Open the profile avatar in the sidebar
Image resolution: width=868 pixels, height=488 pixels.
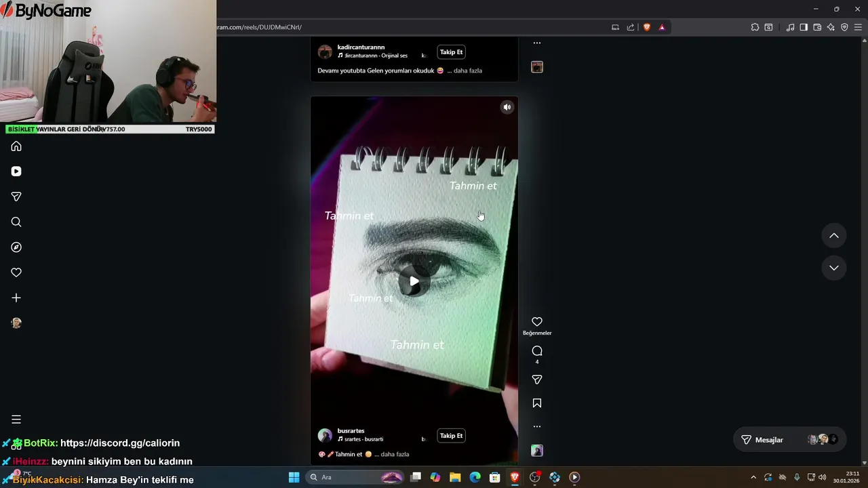tap(16, 323)
